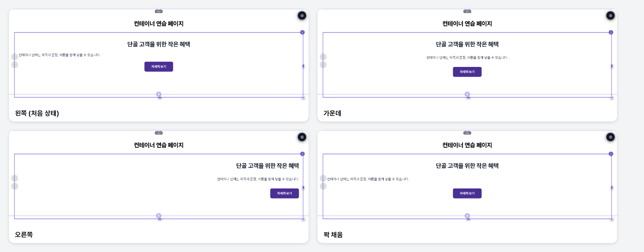
Task: Click lower grey circle arrow in 가운데 panel
Action: pos(323,65)
